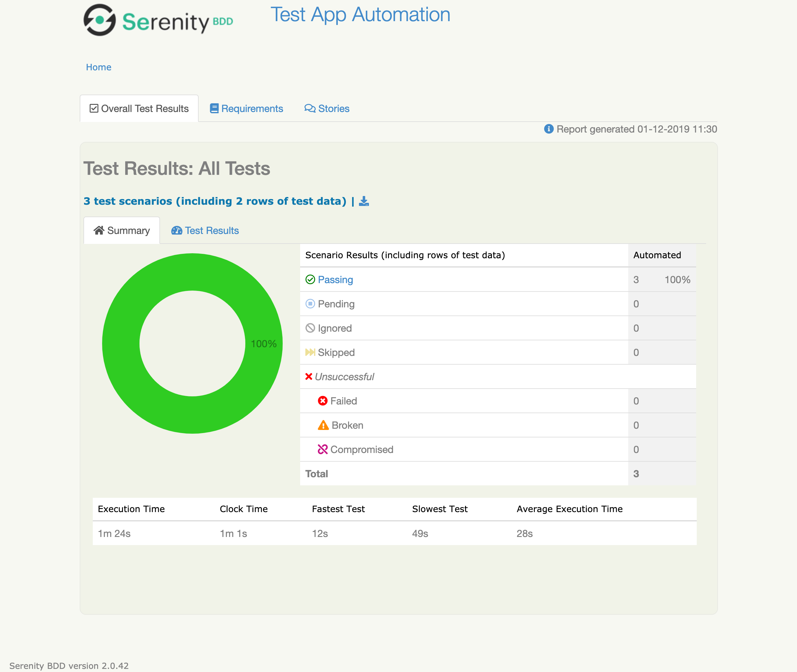Click the checkbox icon in Overall Test Results
Image resolution: width=797 pixels, height=672 pixels.
click(94, 109)
